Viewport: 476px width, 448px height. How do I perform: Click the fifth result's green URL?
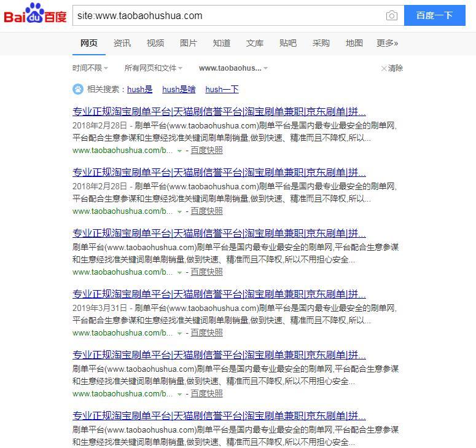pos(122,394)
